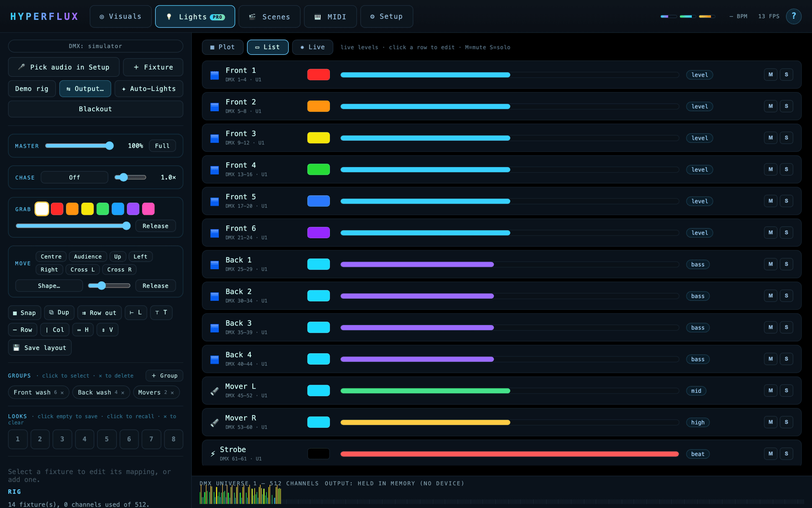Click Back 4 bass mapping pill
812x508 pixels.
coord(698,359)
